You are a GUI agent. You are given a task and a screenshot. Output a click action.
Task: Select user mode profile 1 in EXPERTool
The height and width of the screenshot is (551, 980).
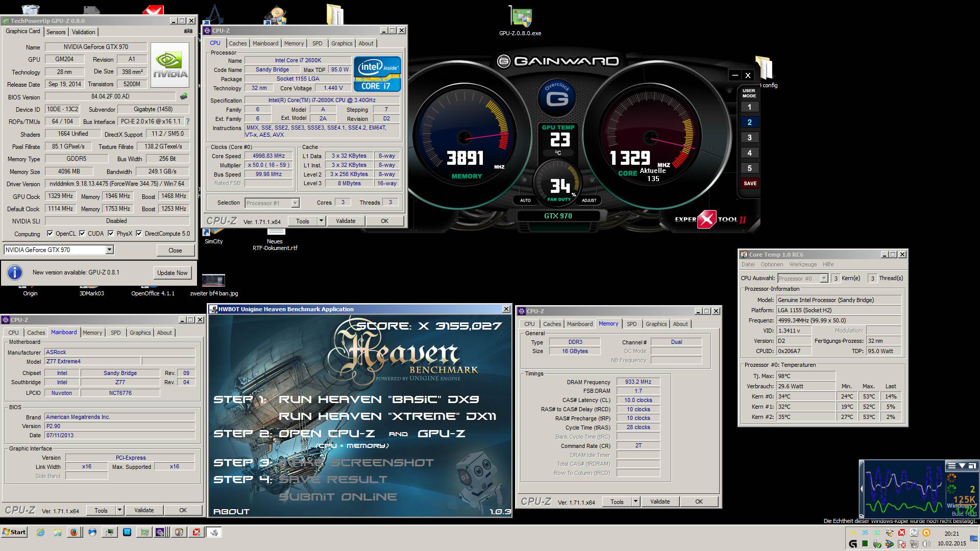(749, 107)
